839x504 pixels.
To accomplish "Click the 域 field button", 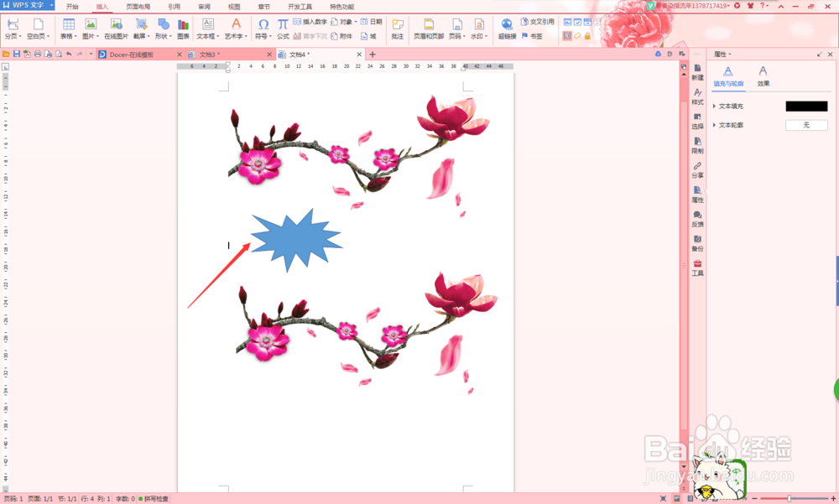I will (x=368, y=36).
